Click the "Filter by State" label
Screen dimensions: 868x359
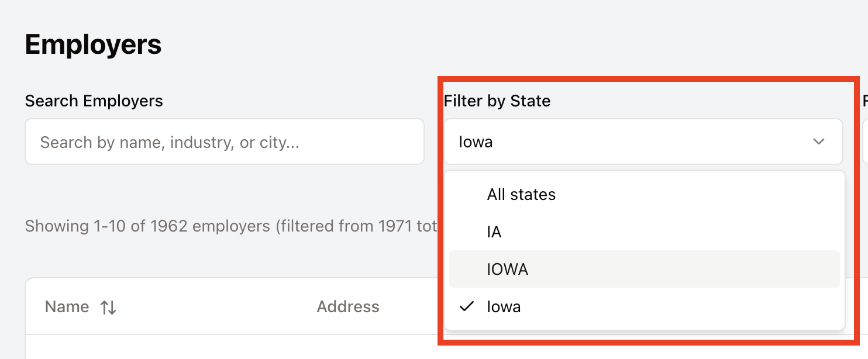(x=497, y=101)
